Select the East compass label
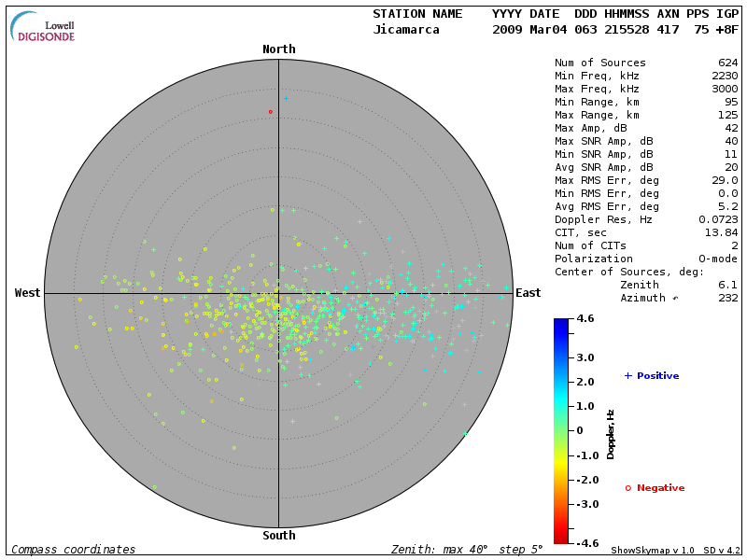The width and height of the screenshot is (747, 560). click(x=529, y=293)
